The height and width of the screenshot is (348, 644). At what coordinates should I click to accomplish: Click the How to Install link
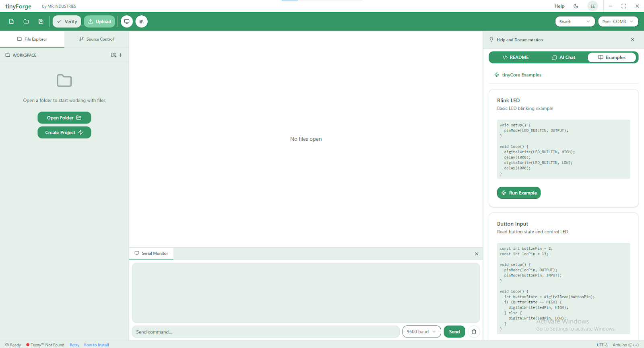[x=96, y=345]
